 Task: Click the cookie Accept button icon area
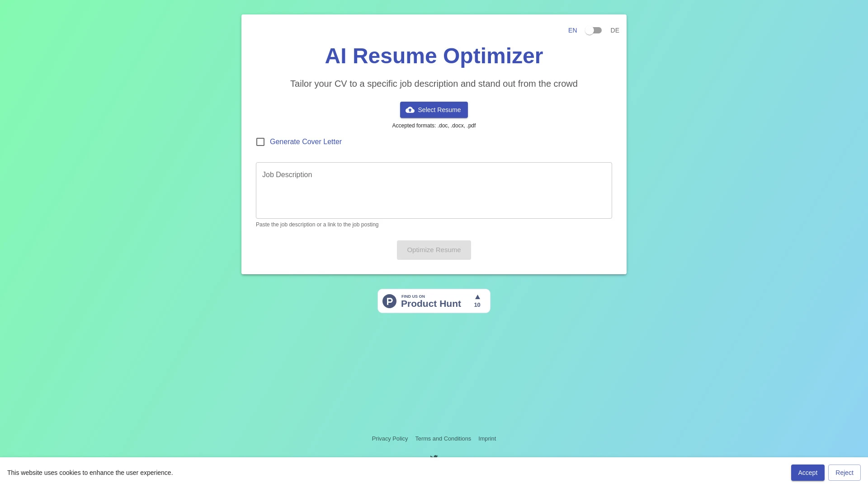coord(808,473)
